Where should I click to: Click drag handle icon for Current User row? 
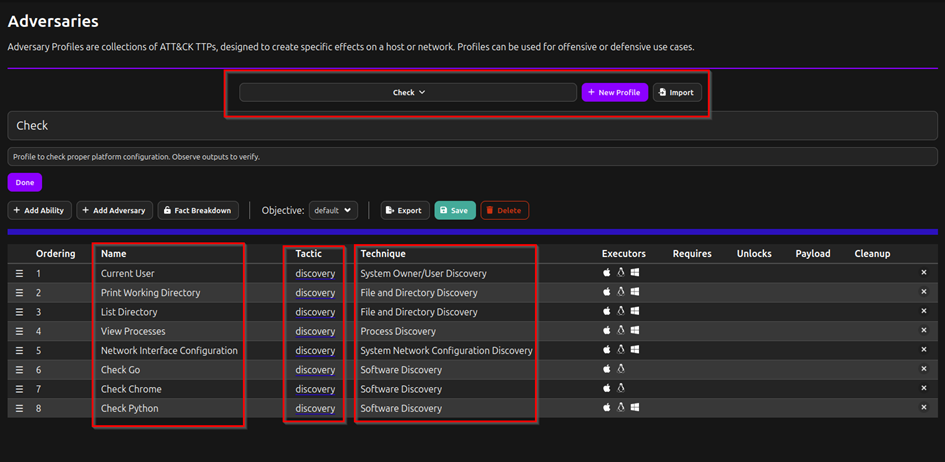click(x=18, y=273)
